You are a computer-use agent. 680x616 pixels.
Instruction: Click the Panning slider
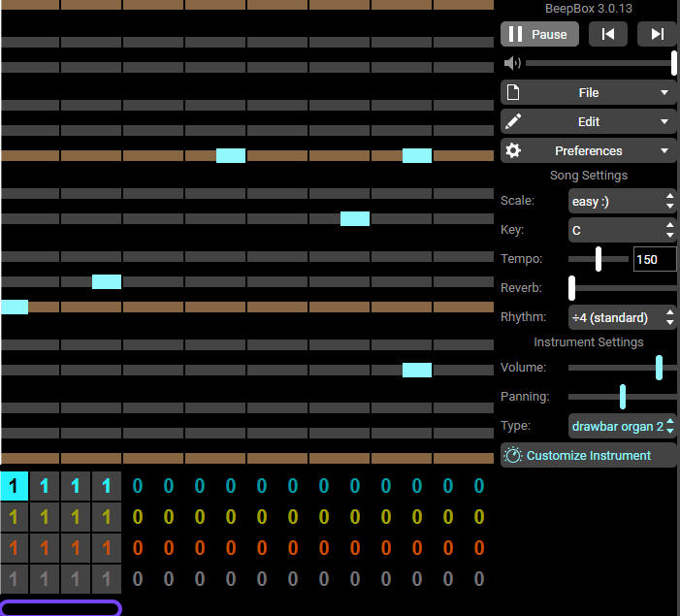pyautogui.click(x=622, y=397)
